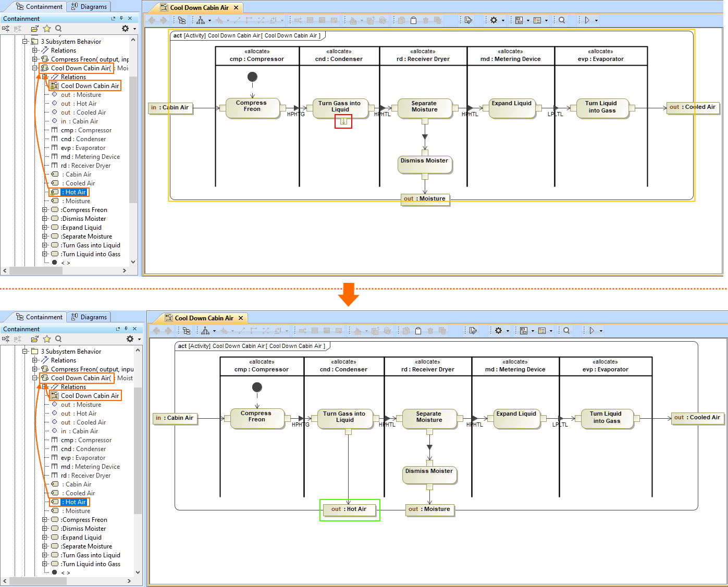This screenshot has height=587, width=728.
Task: Click the select in containment tree icon, top toolbar
Action: 182,20
